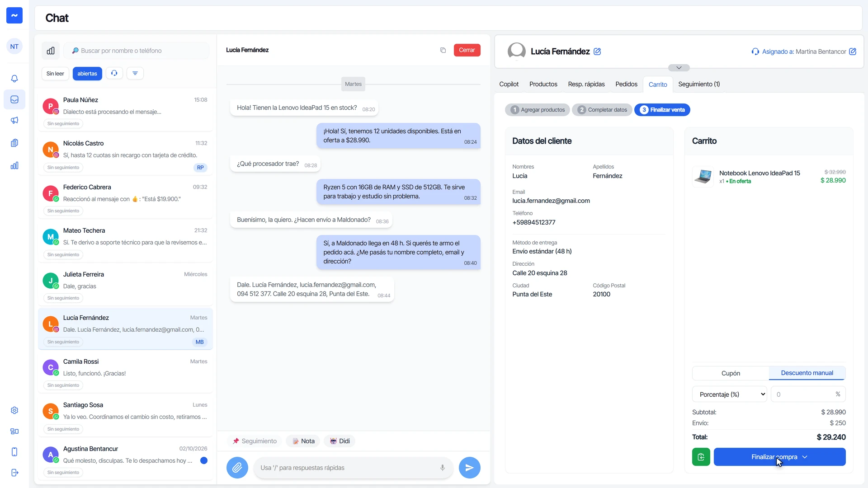Switch to the Copilot tab

(x=509, y=84)
